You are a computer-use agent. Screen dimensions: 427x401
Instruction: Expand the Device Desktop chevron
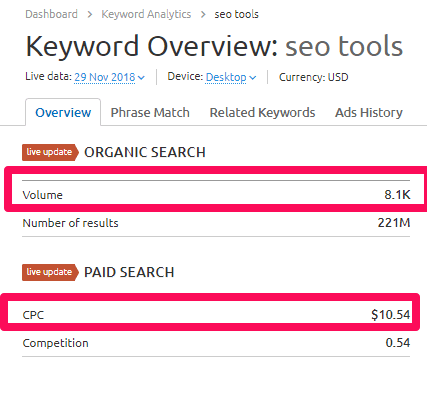coord(253,78)
